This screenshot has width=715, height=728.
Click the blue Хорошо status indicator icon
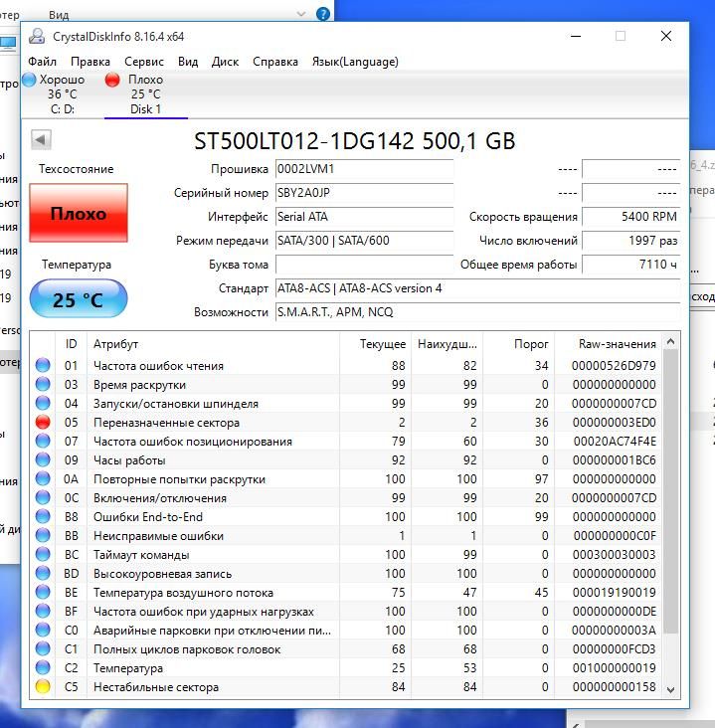coord(29,80)
